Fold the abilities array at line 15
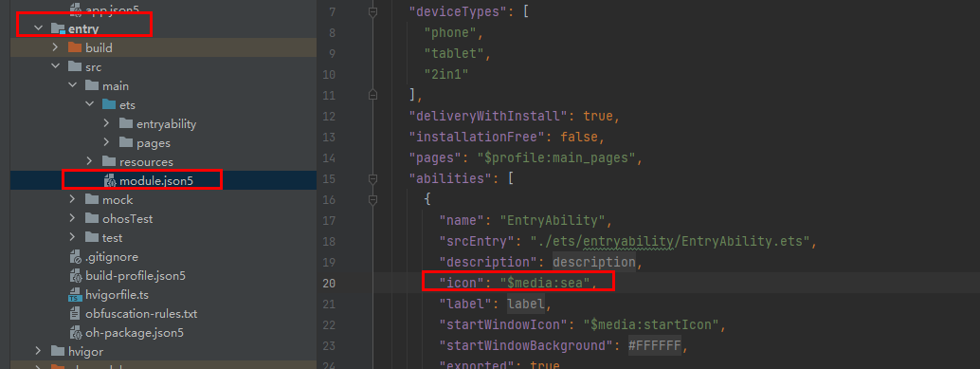 point(373,179)
